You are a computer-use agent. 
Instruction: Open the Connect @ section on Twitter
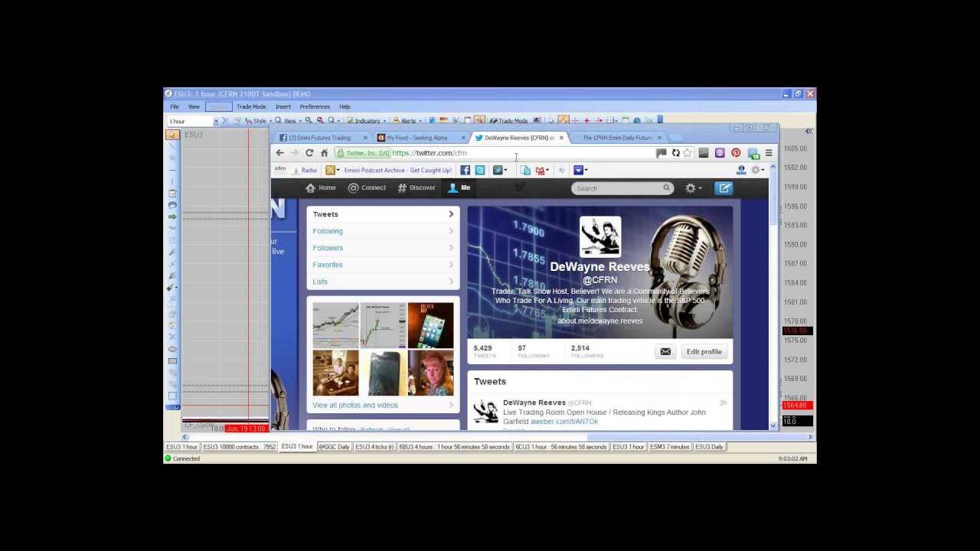tap(367, 187)
